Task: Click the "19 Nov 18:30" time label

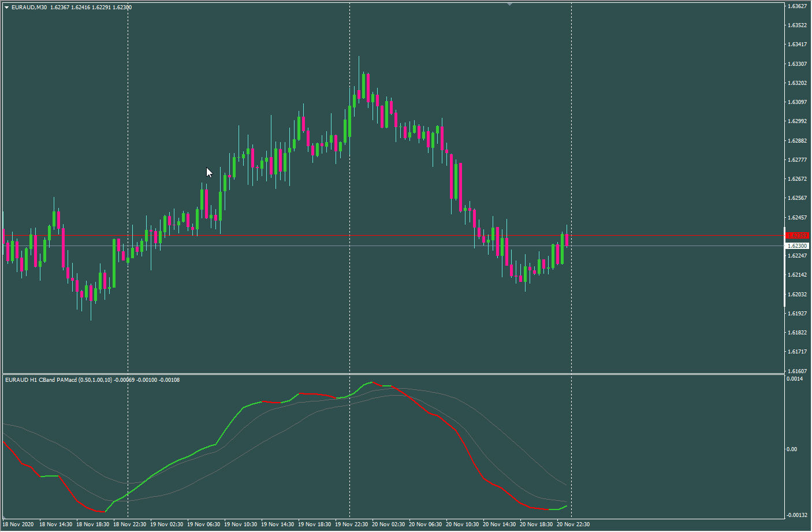Action: (x=315, y=524)
